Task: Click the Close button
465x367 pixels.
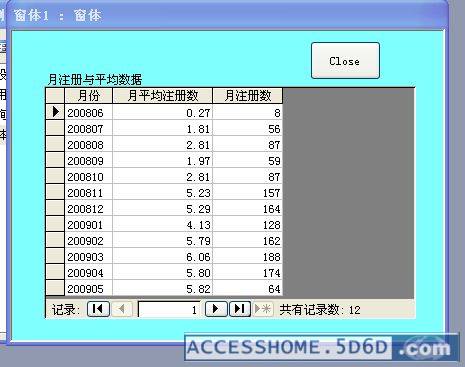Action: (345, 61)
